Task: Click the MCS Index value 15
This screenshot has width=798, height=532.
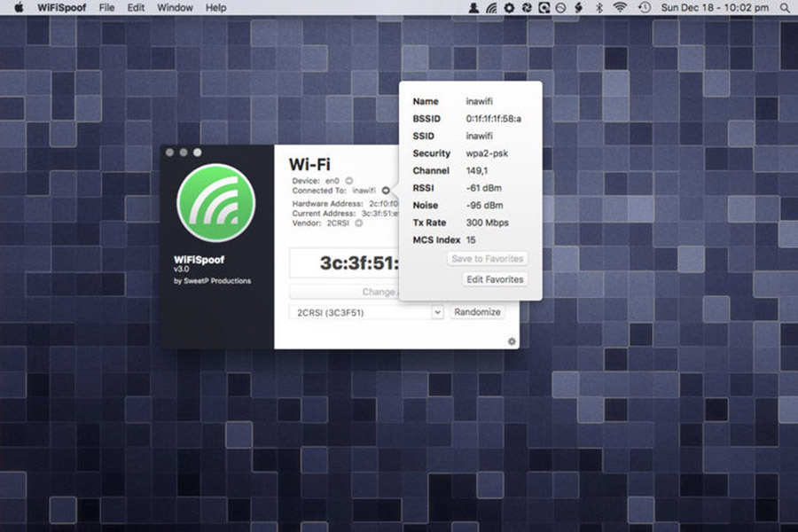Action: (471, 239)
